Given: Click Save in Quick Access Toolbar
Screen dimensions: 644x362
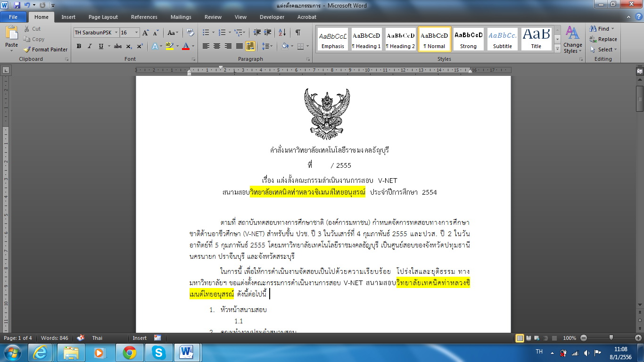Looking at the screenshot, I should pyautogui.click(x=17, y=5).
